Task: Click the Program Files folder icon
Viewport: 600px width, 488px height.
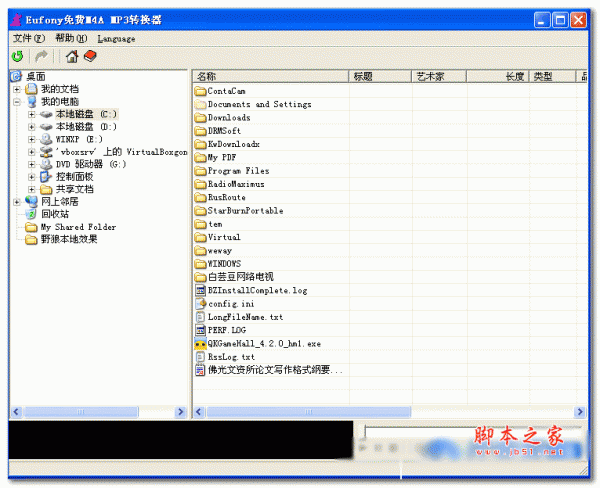Action: (200, 171)
